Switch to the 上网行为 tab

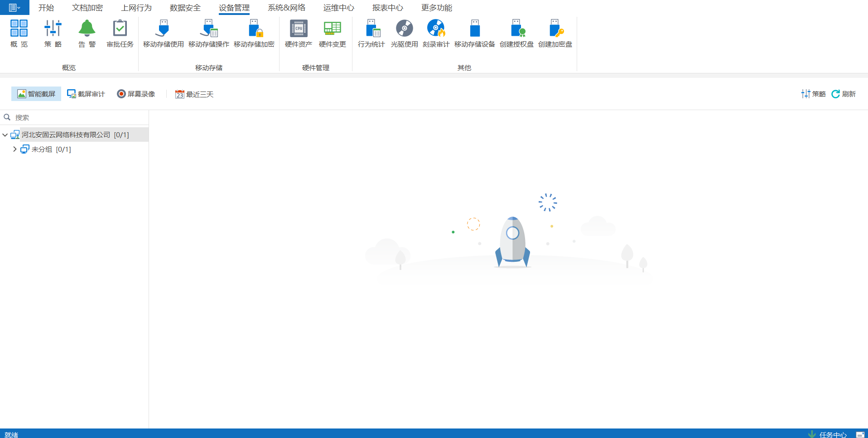point(136,8)
